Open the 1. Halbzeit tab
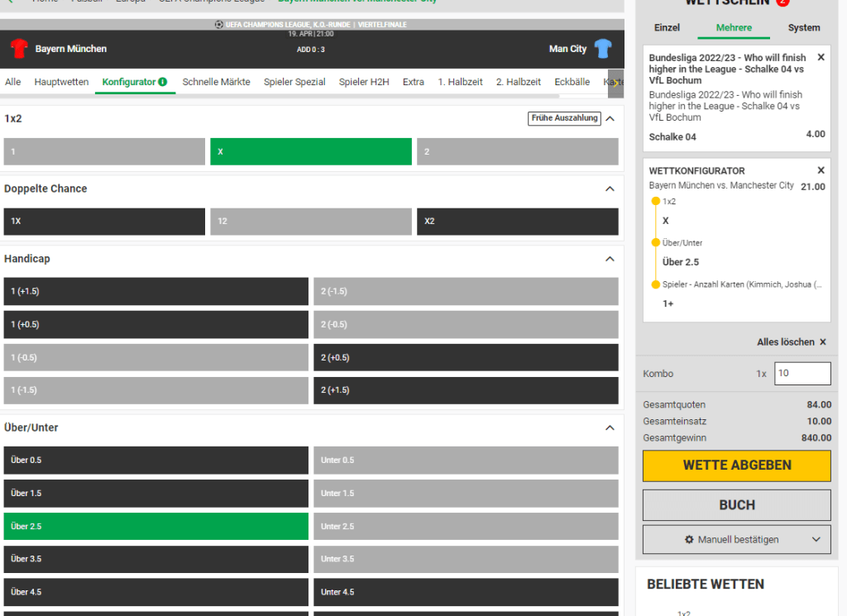The width and height of the screenshot is (847, 616). (x=460, y=82)
